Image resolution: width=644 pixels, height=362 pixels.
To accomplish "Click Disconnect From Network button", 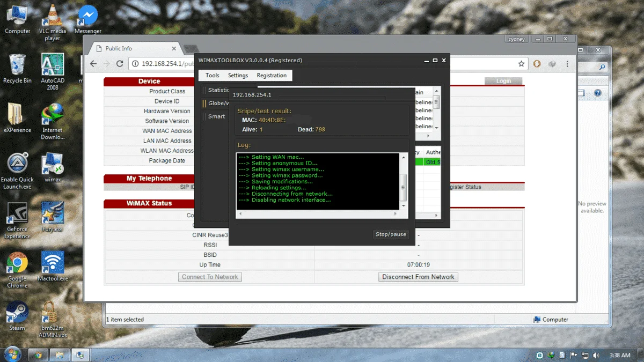I will pyautogui.click(x=418, y=277).
